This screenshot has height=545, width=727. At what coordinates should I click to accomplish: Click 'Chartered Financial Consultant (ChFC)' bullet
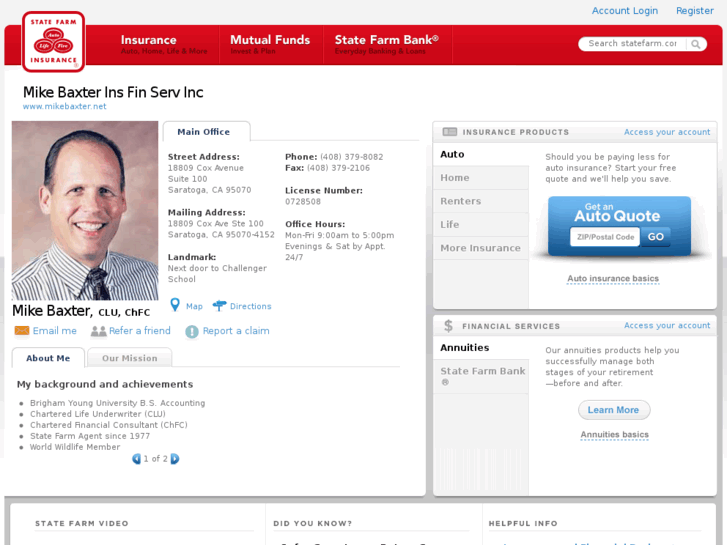click(109, 425)
